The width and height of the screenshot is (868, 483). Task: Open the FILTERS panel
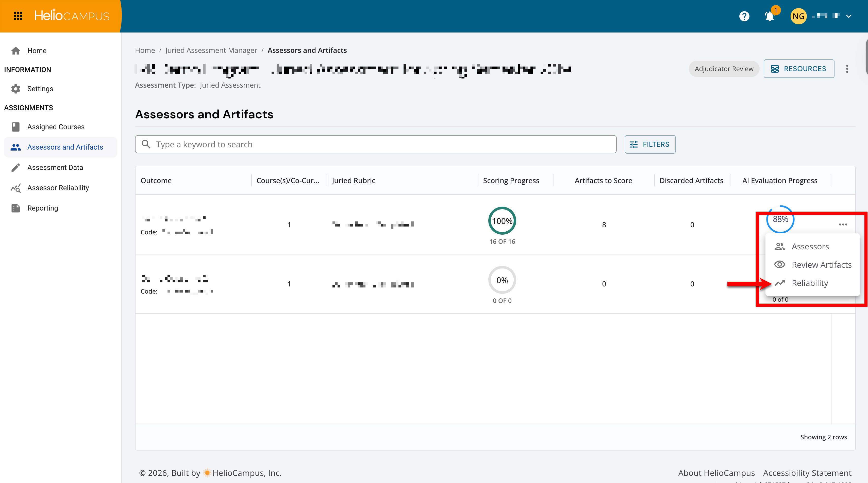[x=650, y=144]
